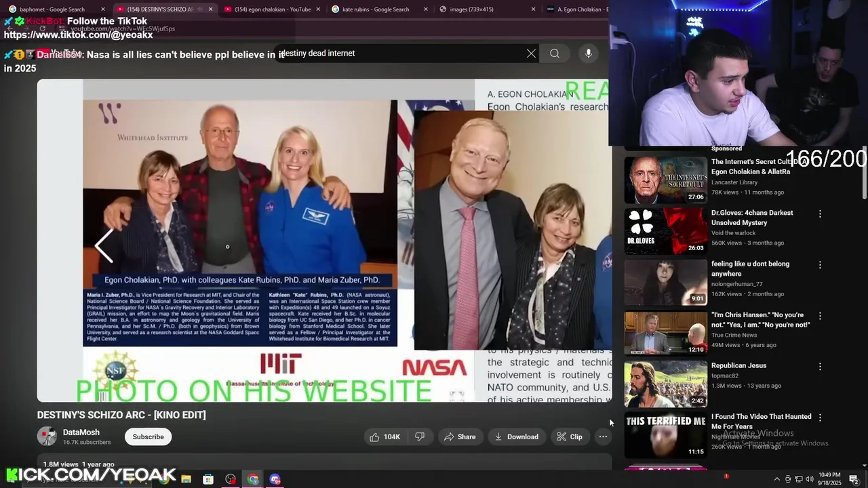Click channel name 'Lancaster Library'
The height and width of the screenshot is (488, 868).
(734, 182)
